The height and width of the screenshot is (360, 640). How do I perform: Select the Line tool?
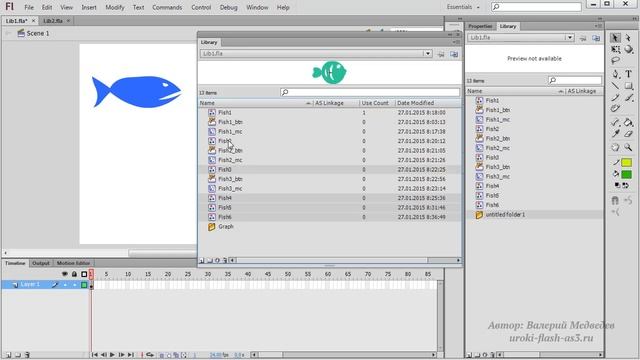[x=616, y=86]
